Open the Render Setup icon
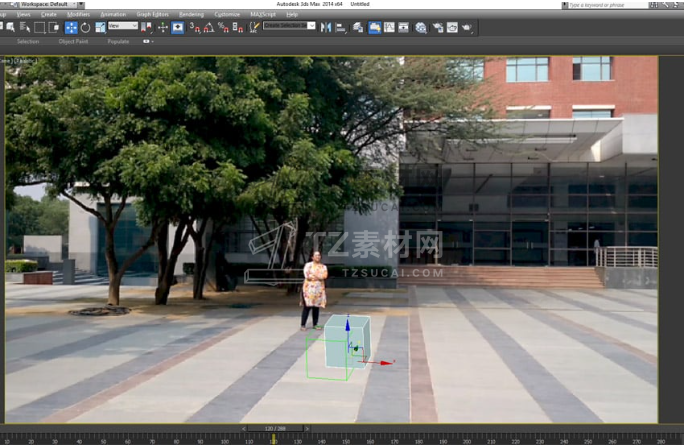688x445 pixels. click(x=438, y=28)
